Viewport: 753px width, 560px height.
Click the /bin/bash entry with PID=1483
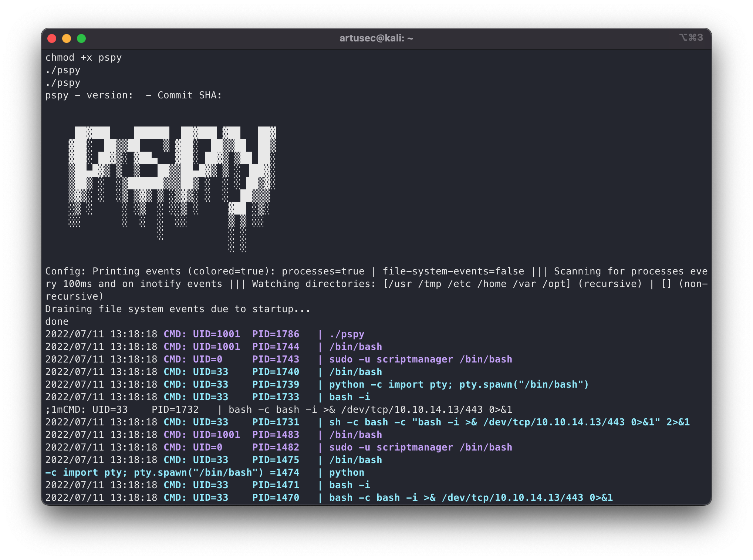[355, 435]
